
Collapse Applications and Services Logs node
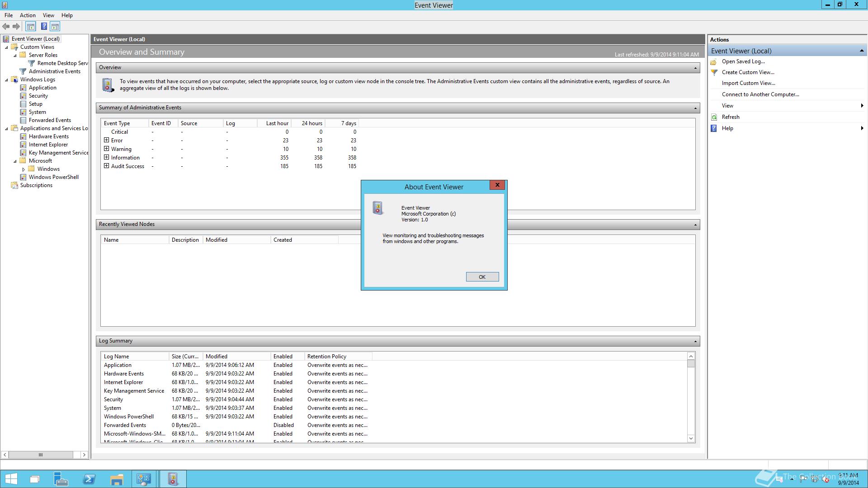coord(6,129)
